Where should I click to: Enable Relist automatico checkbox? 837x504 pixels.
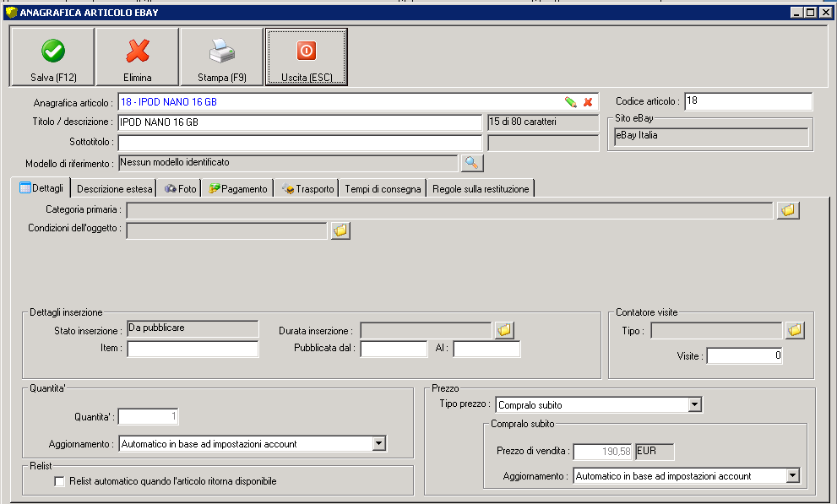59,481
